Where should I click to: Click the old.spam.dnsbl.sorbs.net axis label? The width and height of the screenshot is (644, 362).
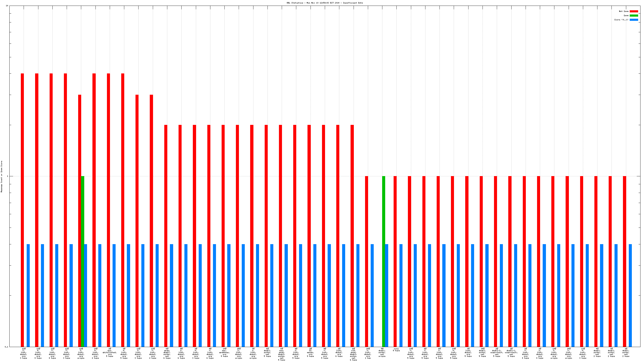click(x=353, y=354)
